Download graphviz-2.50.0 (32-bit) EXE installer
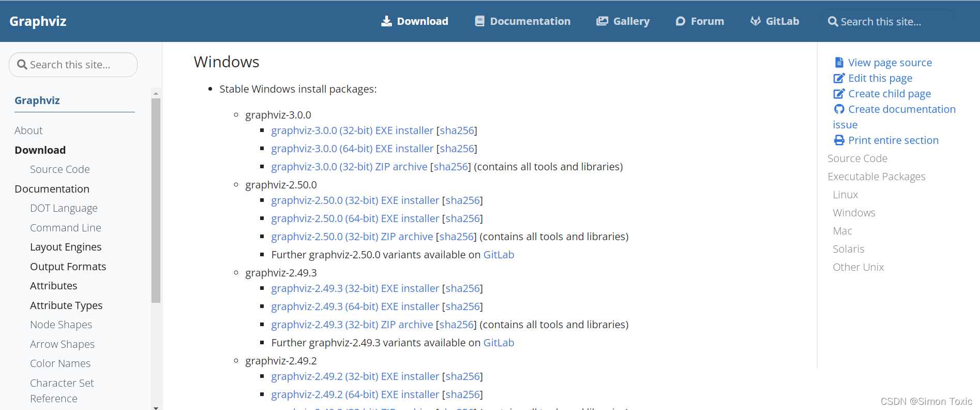 [355, 200]
